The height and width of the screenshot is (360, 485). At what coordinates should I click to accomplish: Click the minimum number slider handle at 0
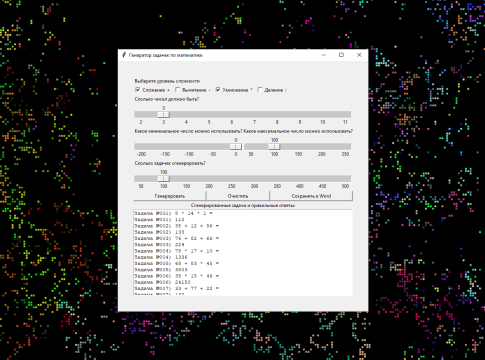[x=236, y=147]
